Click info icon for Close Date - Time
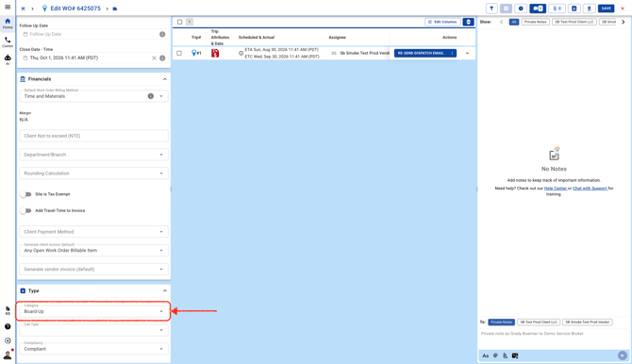 [x=162, y=58]
